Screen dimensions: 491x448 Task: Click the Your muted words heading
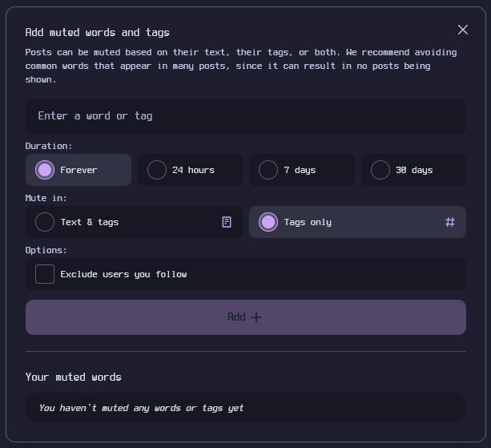pyautogui.click(x=74, y=377)
